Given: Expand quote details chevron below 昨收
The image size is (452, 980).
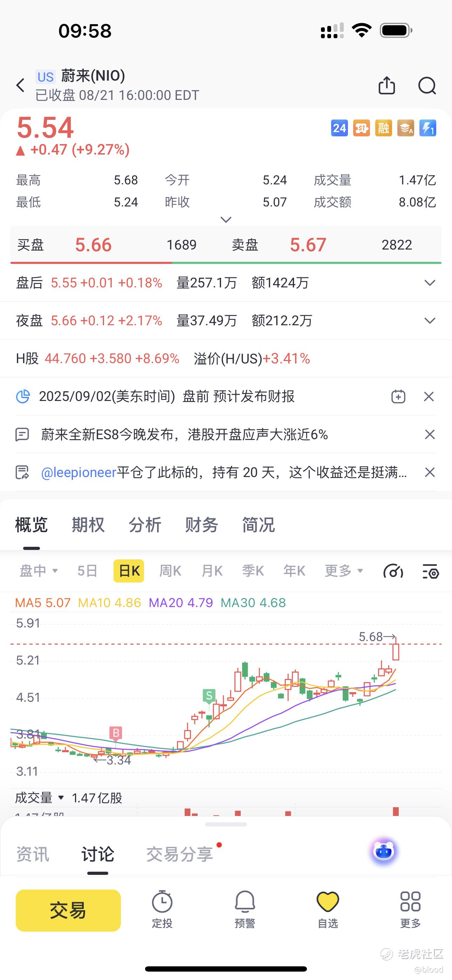Looking at the screenshot, I should pyautogui.click(x=226, y=219).
